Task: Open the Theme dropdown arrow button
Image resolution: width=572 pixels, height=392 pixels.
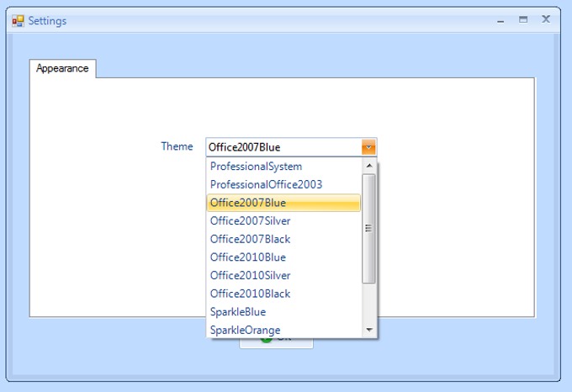Action: pos(368,147)
